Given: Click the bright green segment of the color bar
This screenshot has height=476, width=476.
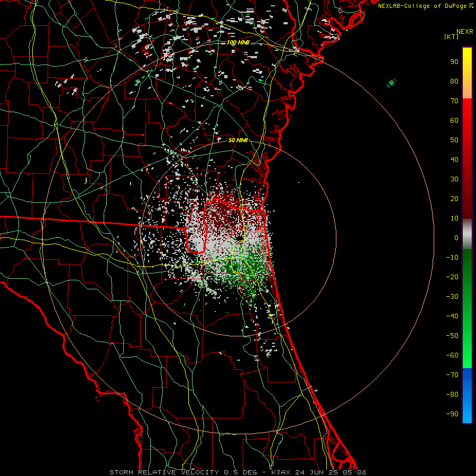Looking at the screenshot, I should (x=467, y=309).
